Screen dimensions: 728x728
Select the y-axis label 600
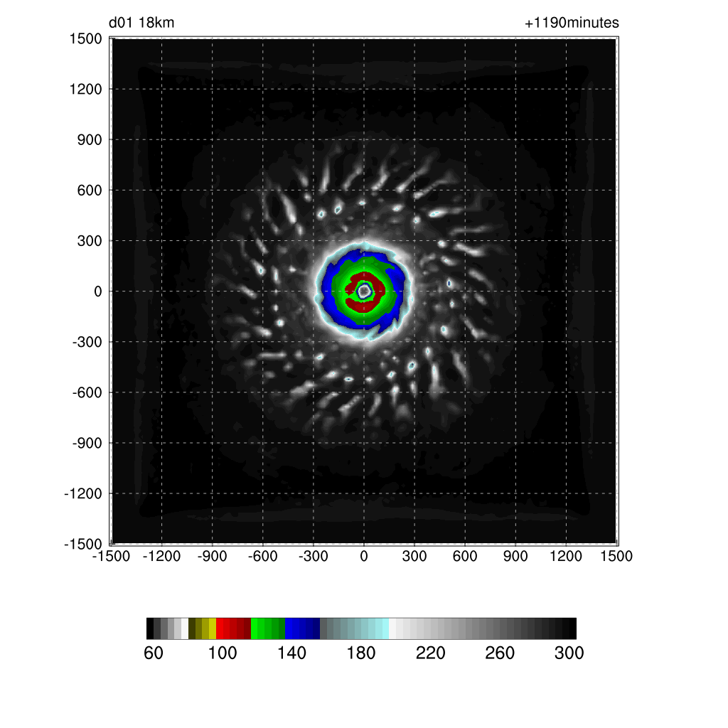point(90,190)
